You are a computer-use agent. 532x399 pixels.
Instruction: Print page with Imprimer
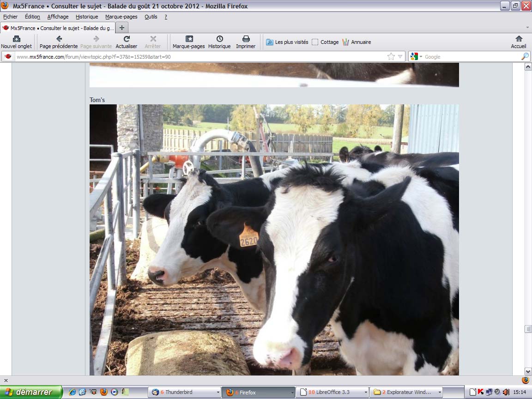click(x=246, y=42)
